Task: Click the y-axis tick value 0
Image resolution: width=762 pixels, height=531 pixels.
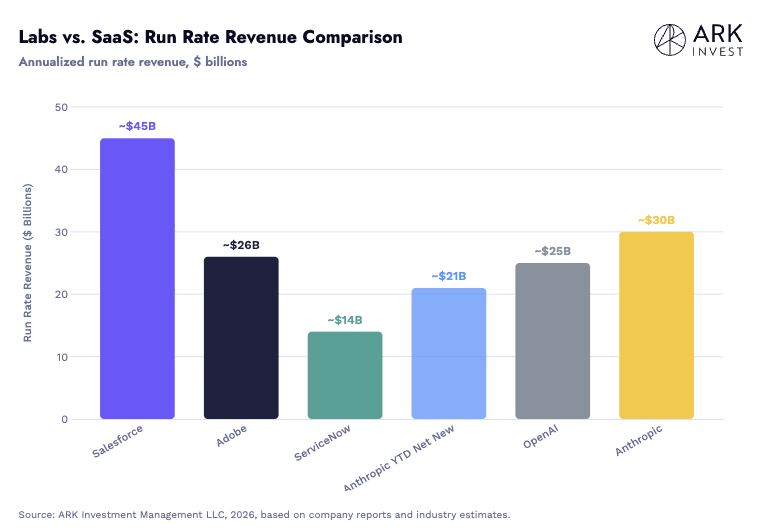Action: click(x=65, y=419)
